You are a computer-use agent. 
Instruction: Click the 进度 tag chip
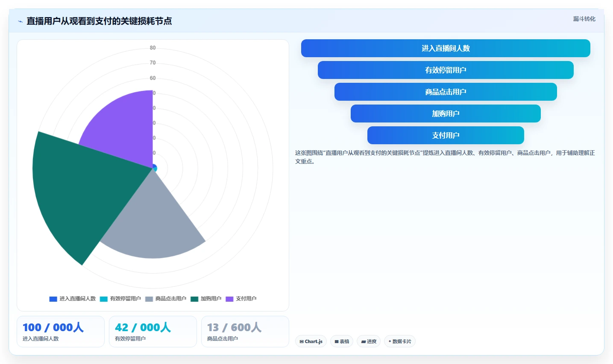pyautogui.click(x=369, y=341)
